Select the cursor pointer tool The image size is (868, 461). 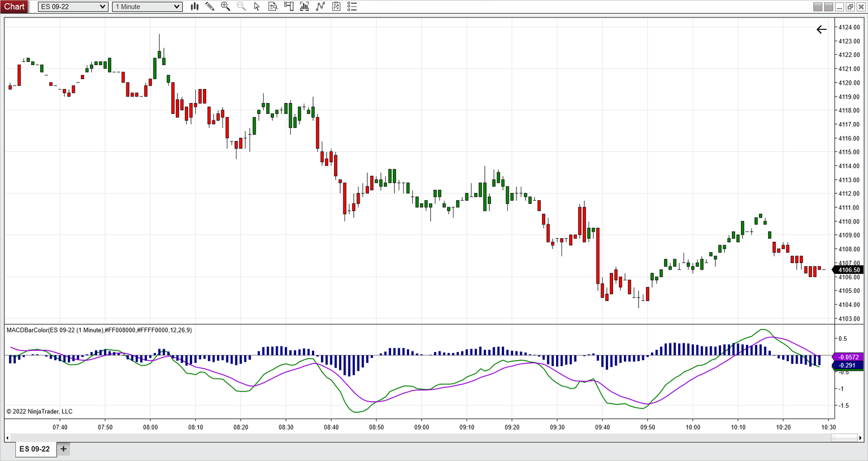point(257,7)
